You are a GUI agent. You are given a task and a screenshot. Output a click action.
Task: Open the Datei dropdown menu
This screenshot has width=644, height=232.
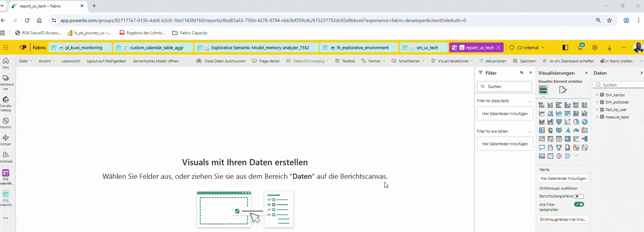click(x=25, y=61)
